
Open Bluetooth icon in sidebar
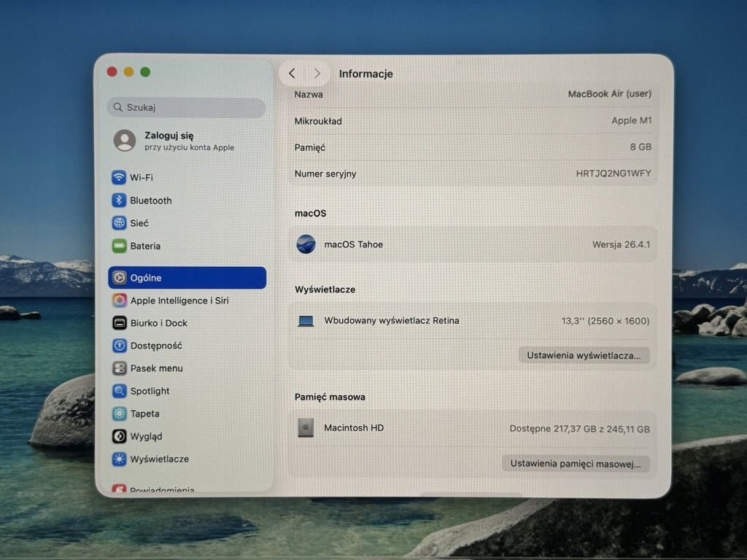pyautogui.click(x=119, y=200)
